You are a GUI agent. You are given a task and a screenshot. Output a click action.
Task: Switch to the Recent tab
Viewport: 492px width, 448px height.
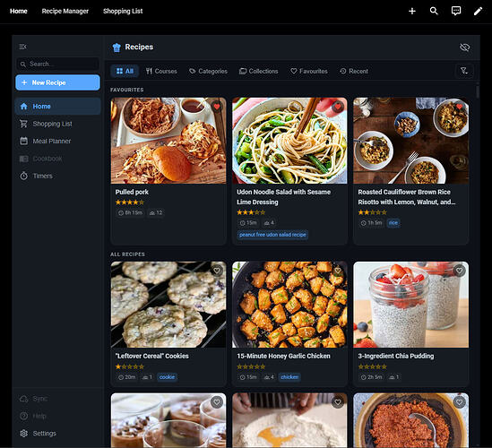354,71
